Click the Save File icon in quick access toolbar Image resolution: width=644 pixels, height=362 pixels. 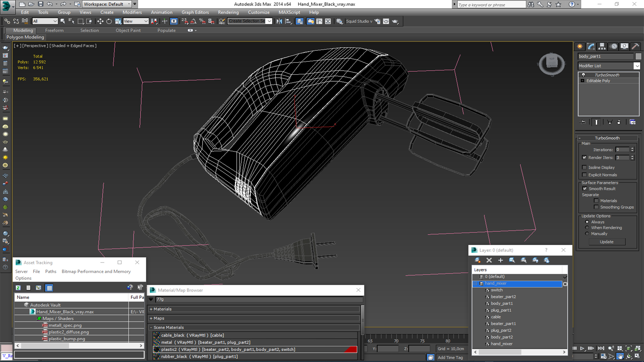coord(41,4)
